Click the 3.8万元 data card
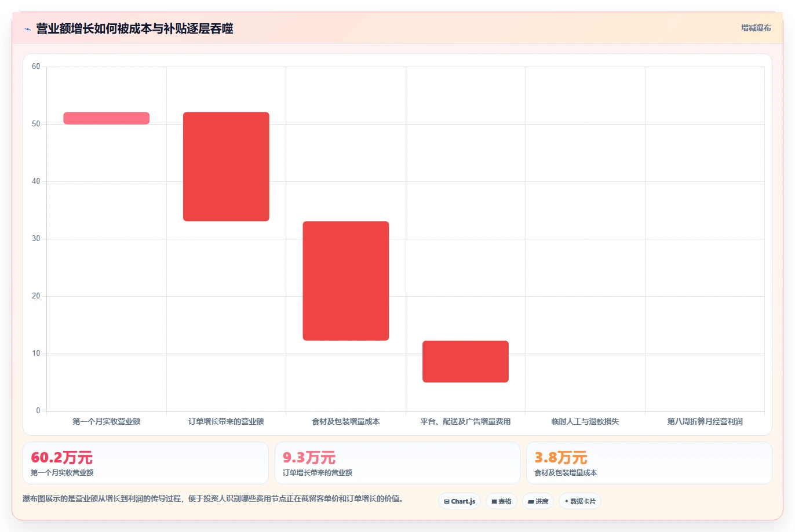 pyautogui.click(x=649, y=463)
